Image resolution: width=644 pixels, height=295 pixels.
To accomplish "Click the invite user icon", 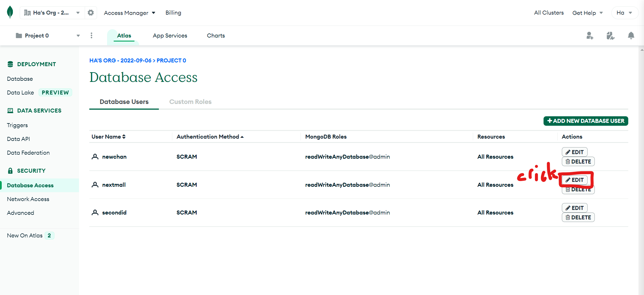I will point(590,36).
